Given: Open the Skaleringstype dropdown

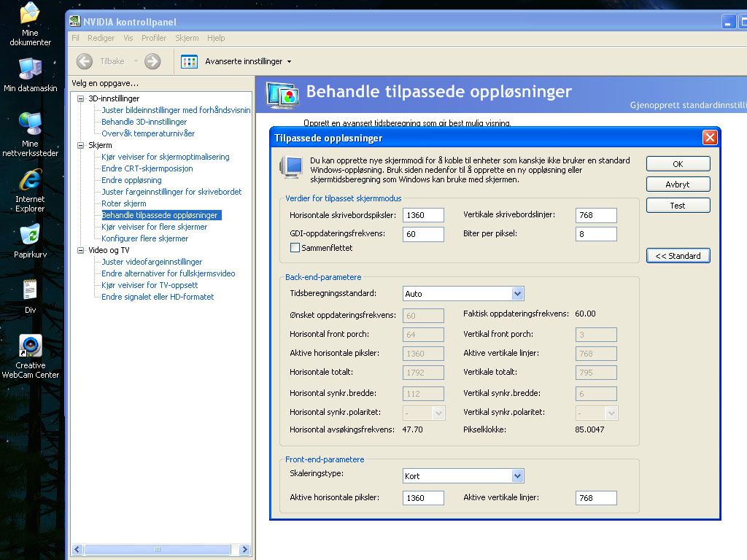Looking at the screenshot, I should pyautogui.click(x=518, y=475).
